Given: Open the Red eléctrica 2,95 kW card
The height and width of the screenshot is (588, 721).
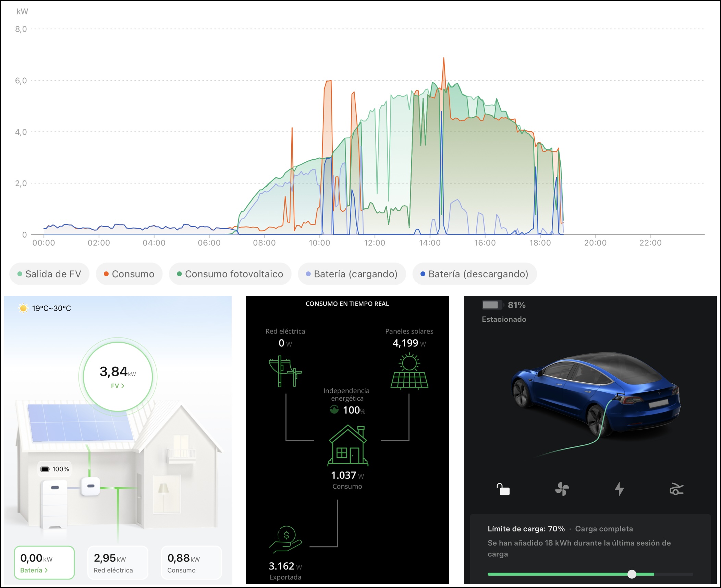Looking at the screenshot, I should pos(118,562).
